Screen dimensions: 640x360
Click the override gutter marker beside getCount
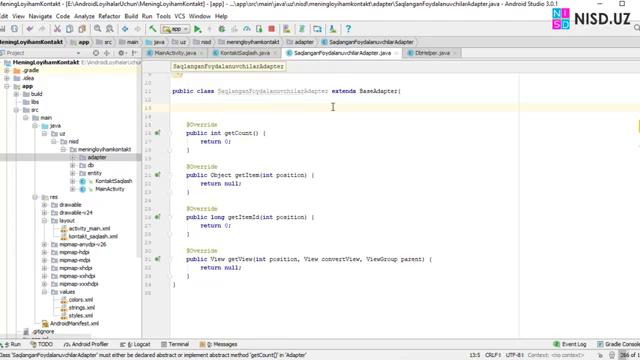coord(157,133)
